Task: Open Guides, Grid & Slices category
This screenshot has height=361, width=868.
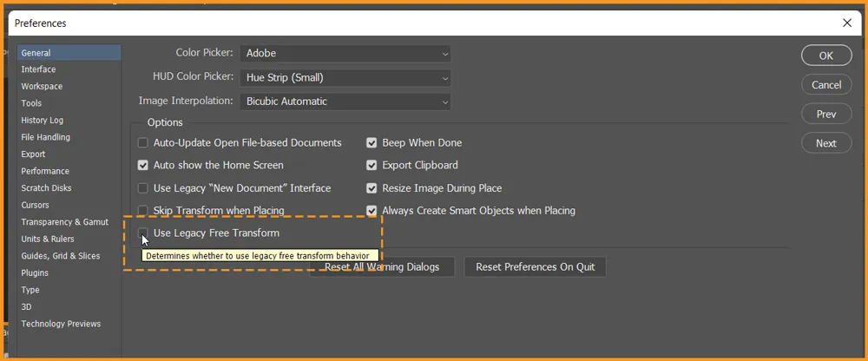Action: [x=60, y=256]
